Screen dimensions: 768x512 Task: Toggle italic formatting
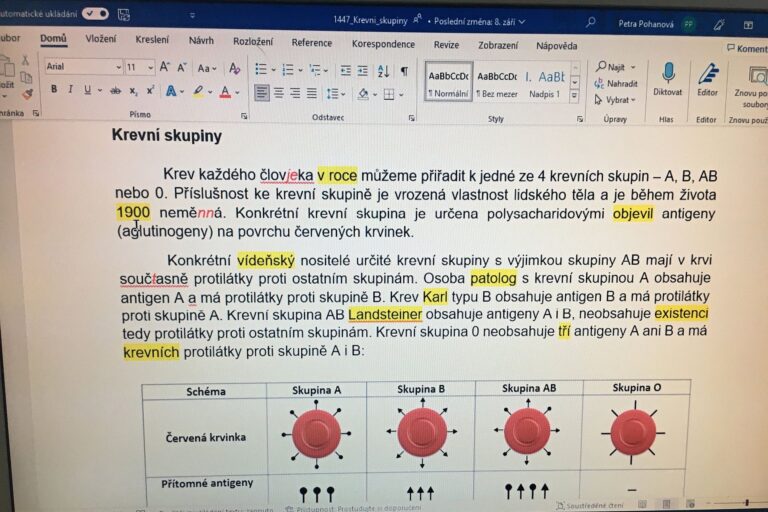point(70,91)
